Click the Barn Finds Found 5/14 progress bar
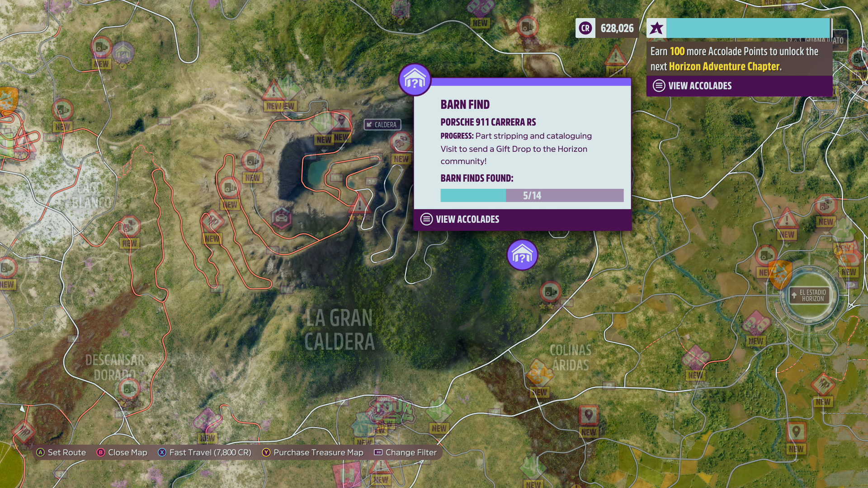 click(532, 196)
